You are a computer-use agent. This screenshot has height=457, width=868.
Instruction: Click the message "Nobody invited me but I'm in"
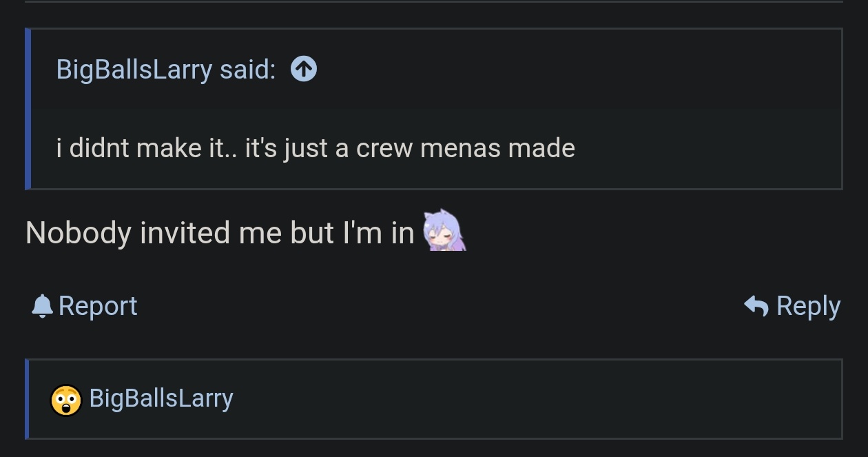pos(219,233)
